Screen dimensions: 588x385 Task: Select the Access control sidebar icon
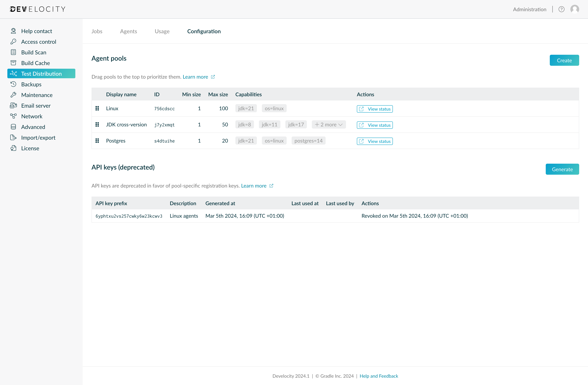14,42
